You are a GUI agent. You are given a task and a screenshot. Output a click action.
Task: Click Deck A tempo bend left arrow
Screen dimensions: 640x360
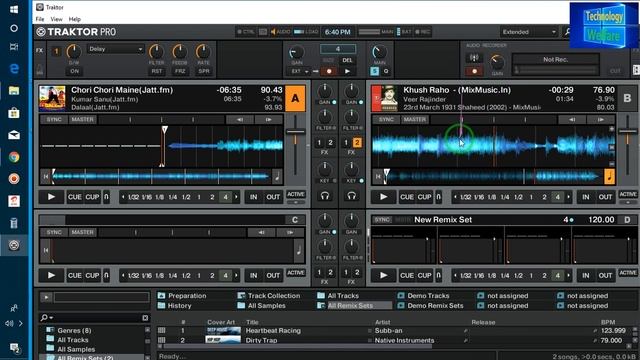point(240,120)
